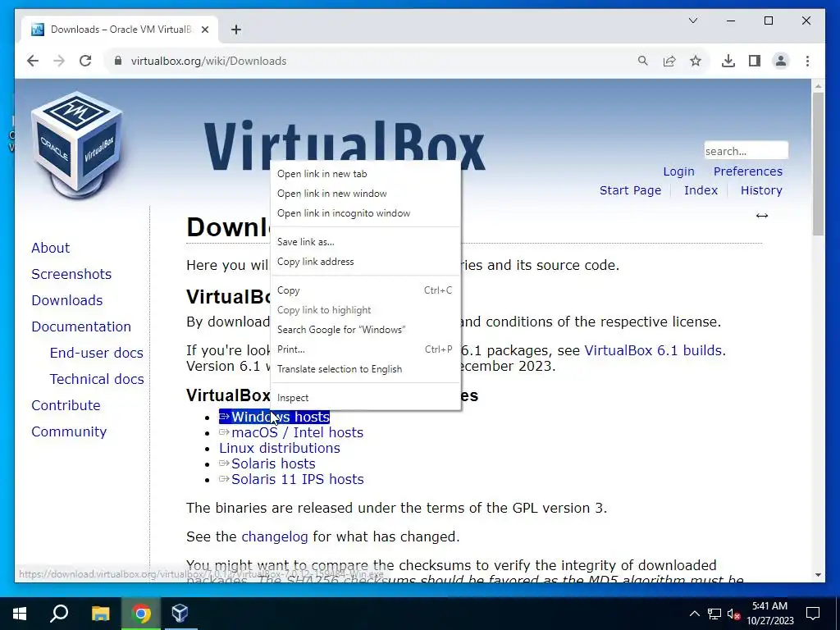Open VirtualBox app from the taskbar
The width and height of the screenshot is (840, 630).
180,614
